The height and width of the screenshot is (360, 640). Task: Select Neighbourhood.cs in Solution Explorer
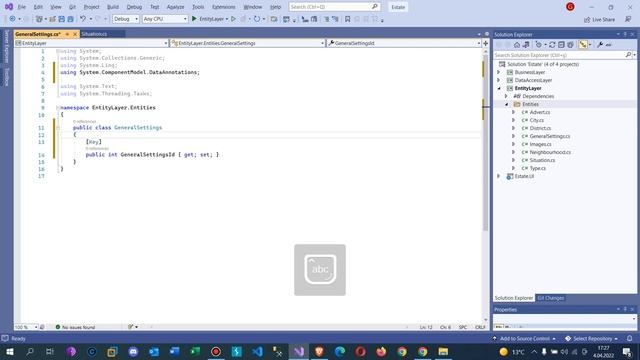tap(550, 152)
